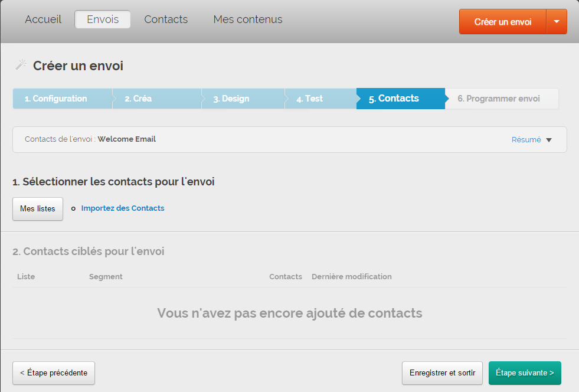Open the Contacts navigation tab
Viewport: 579px width, 392px height.
coord(166,19)
